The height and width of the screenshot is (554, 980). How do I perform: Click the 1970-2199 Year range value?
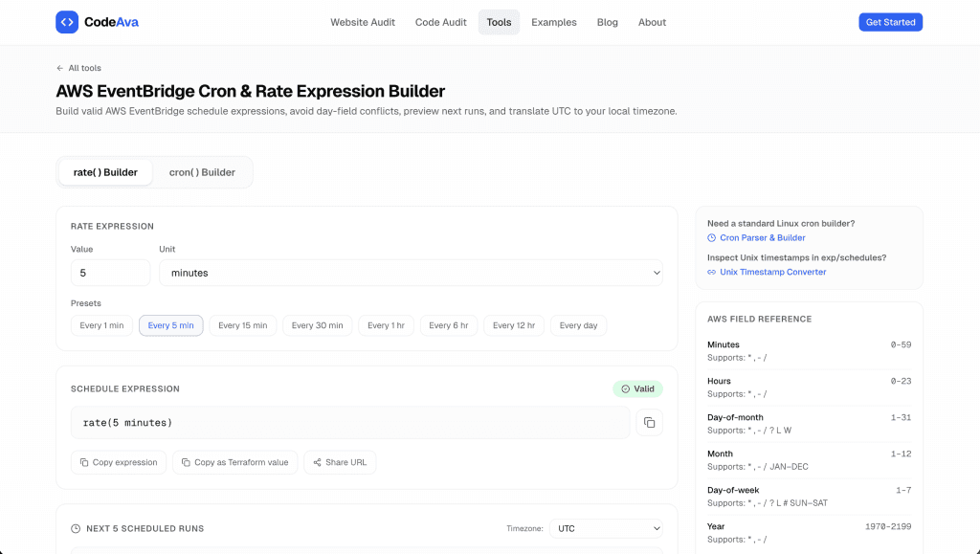coord(888,526)
